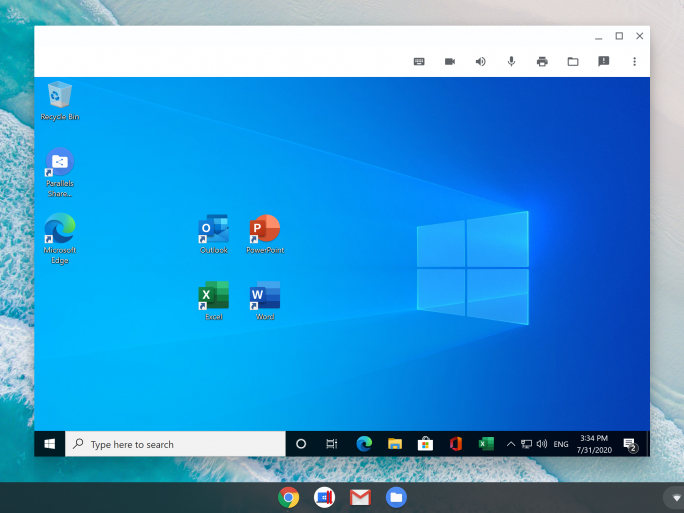Click the ENG language indicator
This screenshot has height=513, width=684.
click(x=561, y=444)
